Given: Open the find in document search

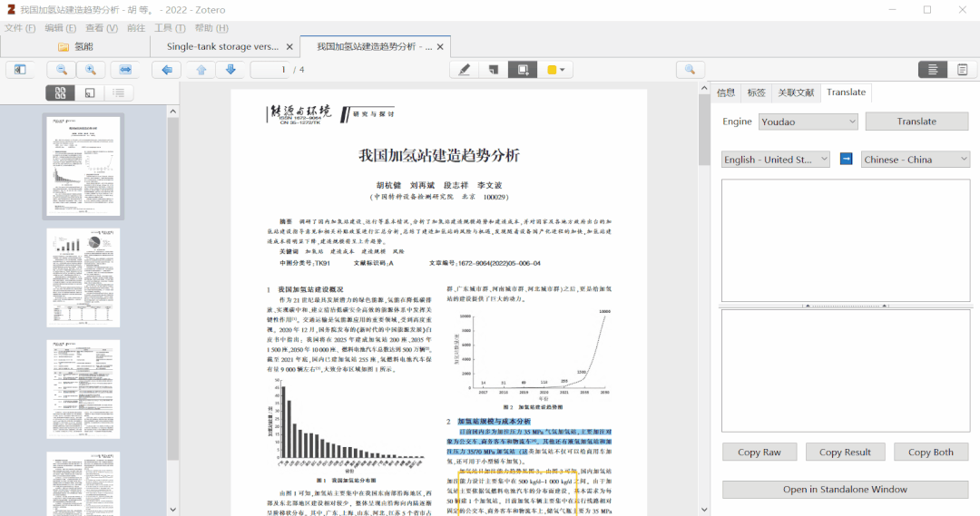Looking at the screenshot, I should tap(690, 69).
